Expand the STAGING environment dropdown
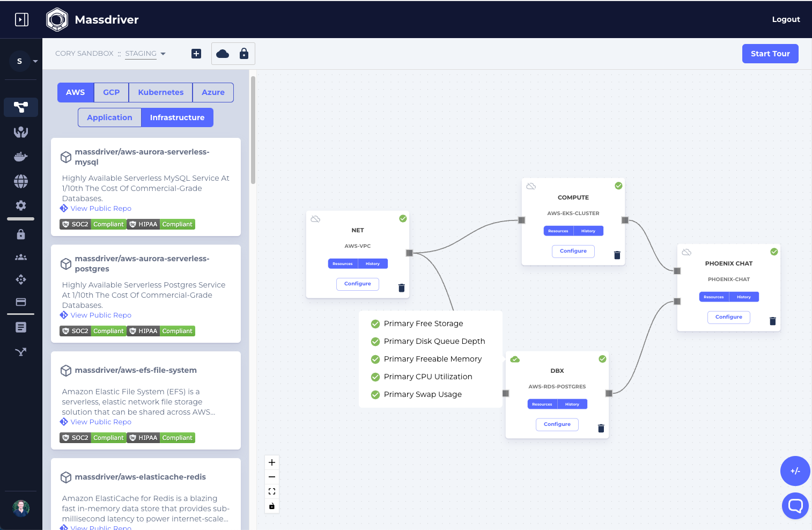The image size is (812, 530). tap(145, 54)
